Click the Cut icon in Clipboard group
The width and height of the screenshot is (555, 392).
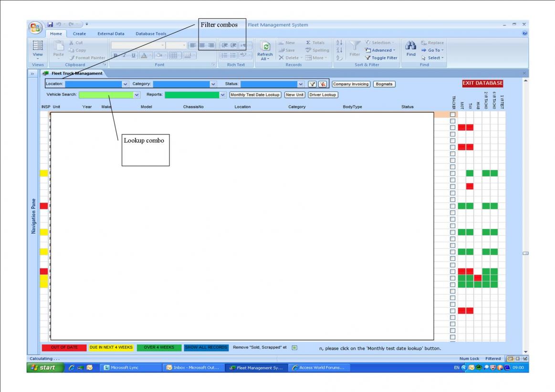[72, 42]
